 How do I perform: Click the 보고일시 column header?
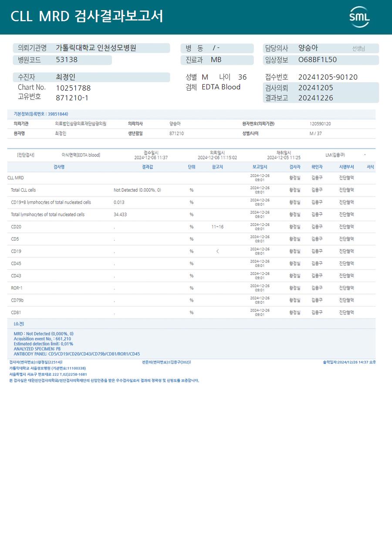point(260,167)
